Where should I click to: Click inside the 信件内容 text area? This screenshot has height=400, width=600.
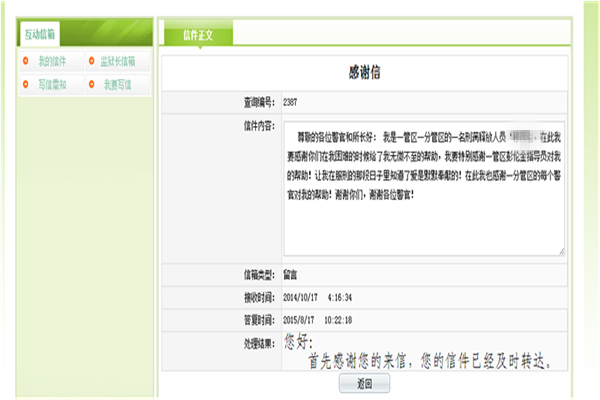pyautogui.click(x=424, y=188)
